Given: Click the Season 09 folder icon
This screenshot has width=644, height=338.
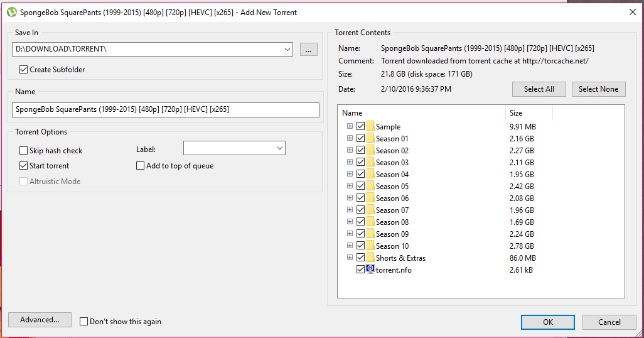Looking at the screenshot, I should pos(370,234).
